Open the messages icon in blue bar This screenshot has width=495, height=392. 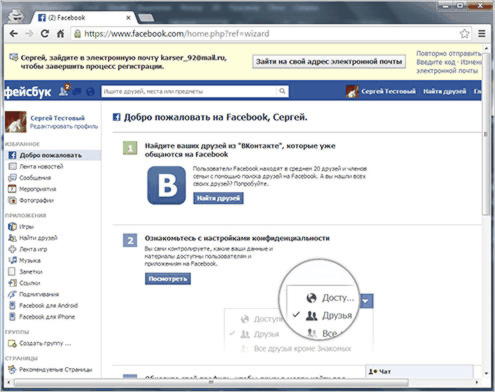tap(77, 92)
